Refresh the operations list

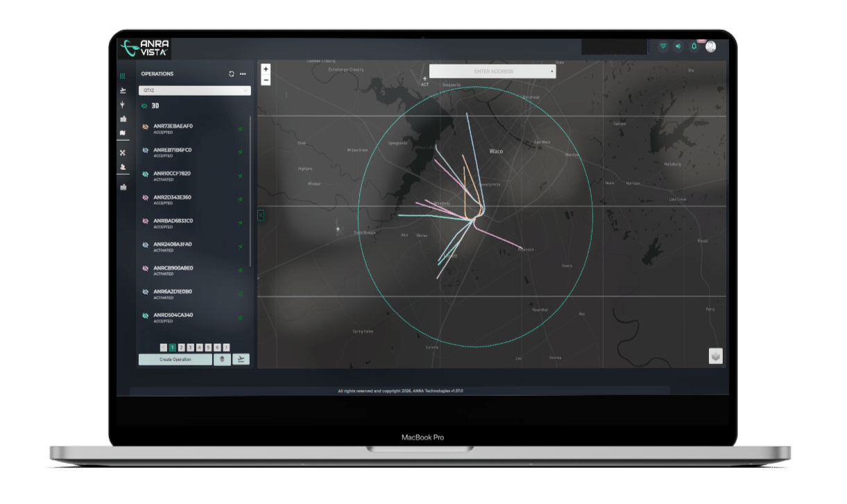pyautogui.click(x=232, y=74)
